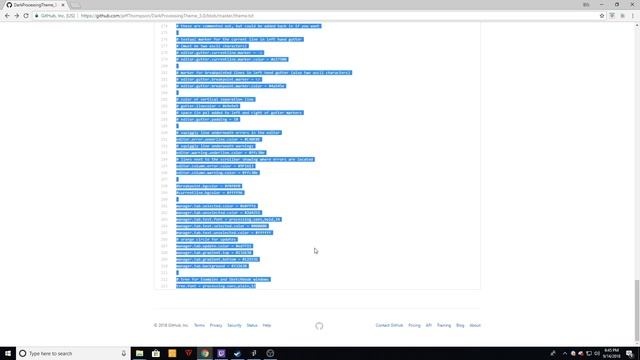Open the Action Center notification icon
The height and width of the screenshot is (360, 640).
630,353
